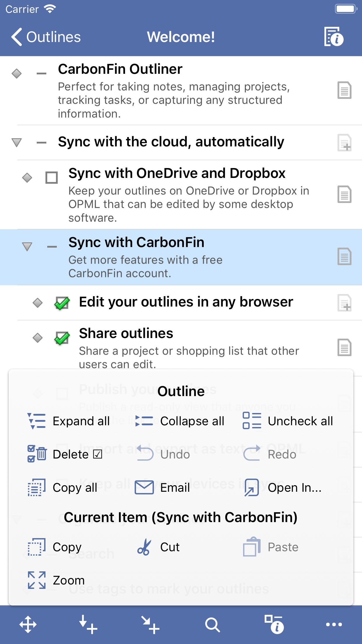Viewport: 362px width, 644px height.
Task: Tap note text Share a project or shopping list
Action: (x=189, y=351)
